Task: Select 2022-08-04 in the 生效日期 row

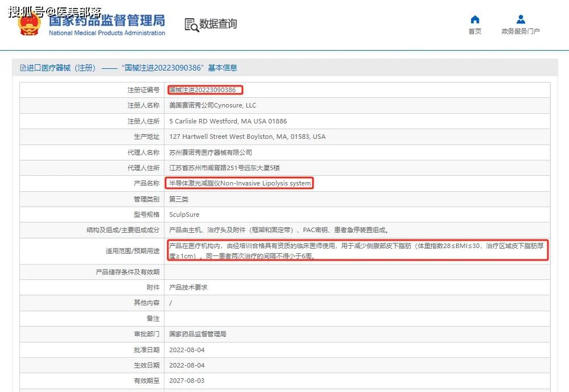Action: click(x=187, y=365)
